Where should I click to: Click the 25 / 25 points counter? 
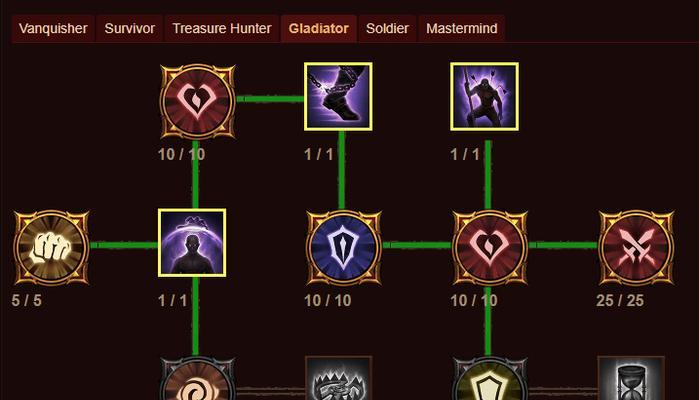(620, 301)
